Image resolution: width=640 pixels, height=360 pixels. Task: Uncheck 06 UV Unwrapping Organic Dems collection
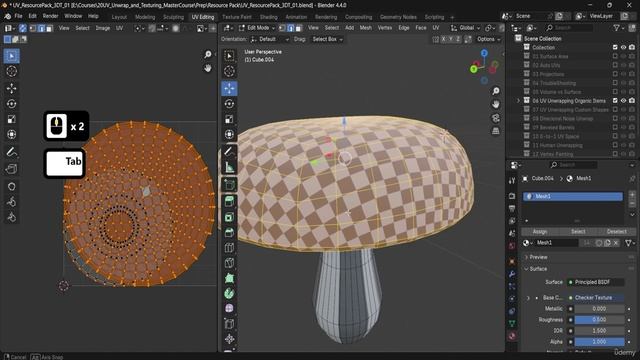coord(615,100)
